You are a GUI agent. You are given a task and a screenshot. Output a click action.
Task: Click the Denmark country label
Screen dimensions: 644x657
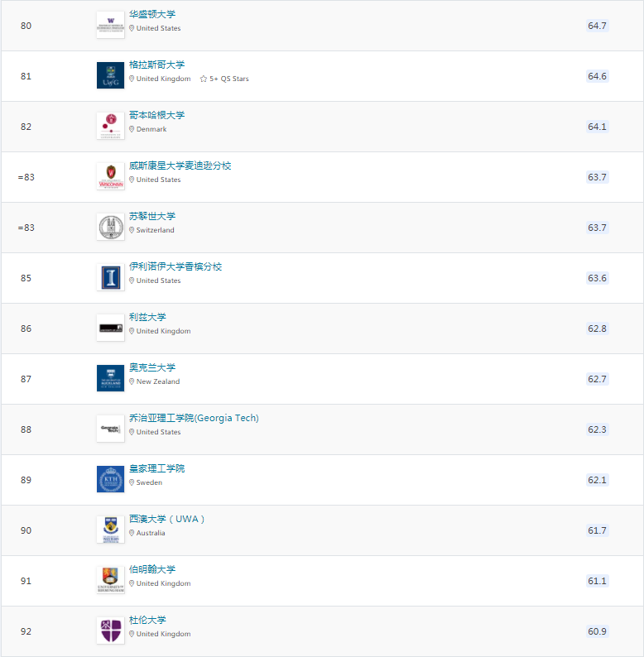tap(151, 129)
